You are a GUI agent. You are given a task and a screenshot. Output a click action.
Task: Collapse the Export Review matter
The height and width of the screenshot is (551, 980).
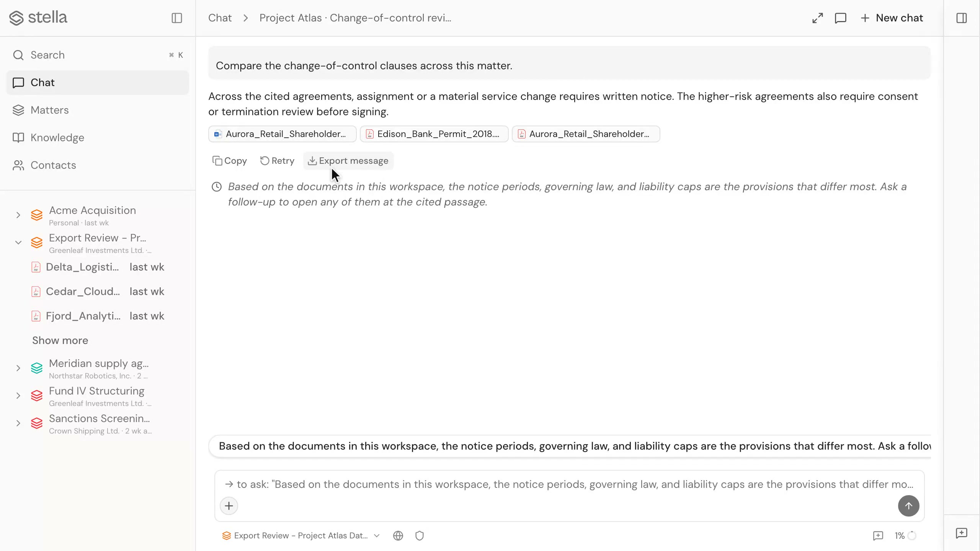[x=18, y=243]
